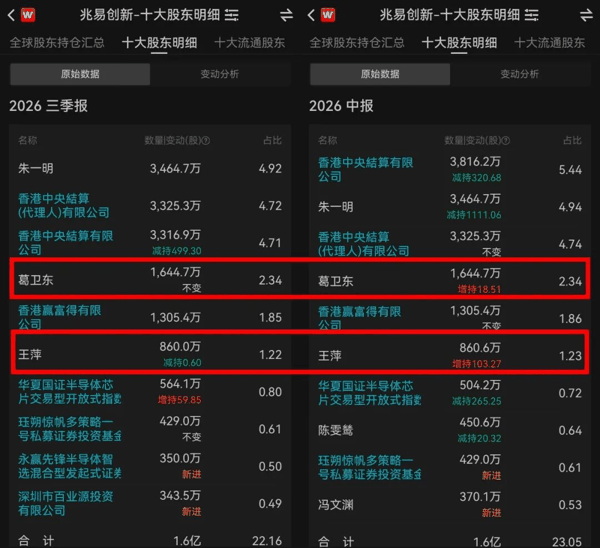This screenshot has height=548, width=600.
Task: Open 香港中央结算(代理人)有限公司 link in 三季报 list
Action: pos(64,206)
